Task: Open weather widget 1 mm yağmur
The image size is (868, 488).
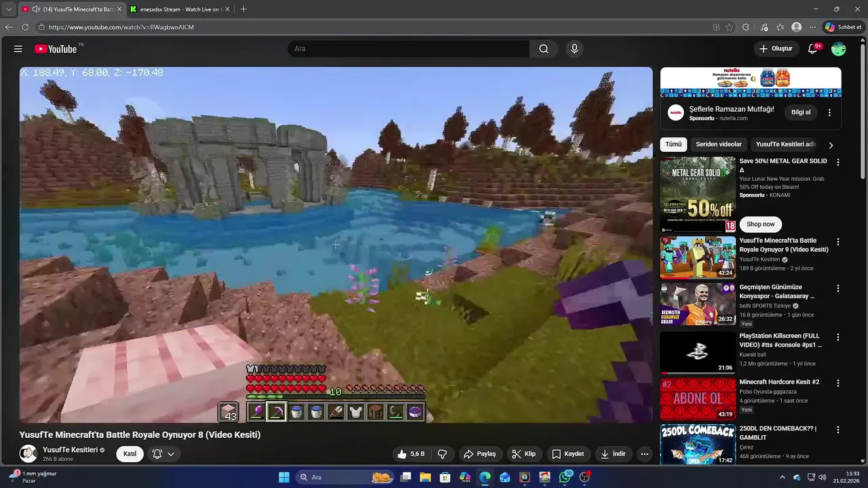Action: point(33,477)
